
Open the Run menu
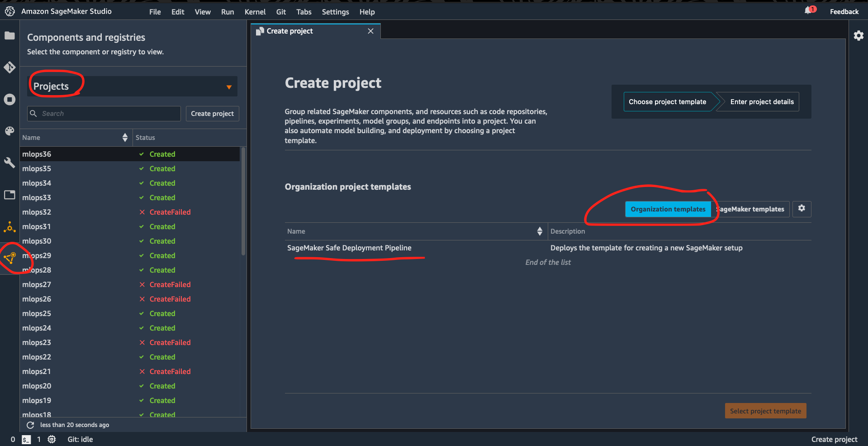click(x=228, y=12)
